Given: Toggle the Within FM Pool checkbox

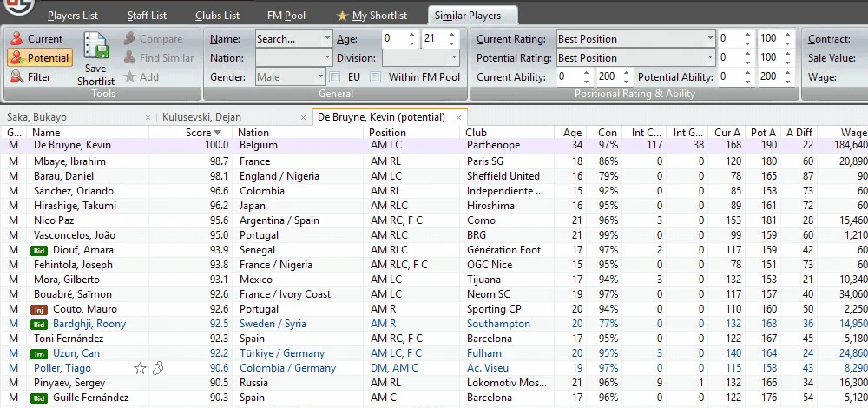Looking at the screenshot, I should (375, 77).
